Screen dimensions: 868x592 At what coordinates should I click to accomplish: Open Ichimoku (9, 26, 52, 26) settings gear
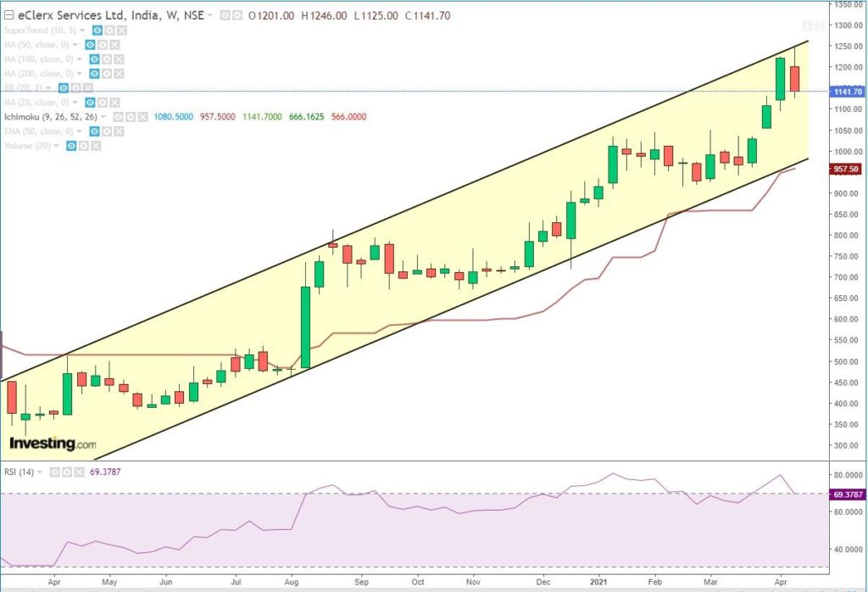pos(131,117)
